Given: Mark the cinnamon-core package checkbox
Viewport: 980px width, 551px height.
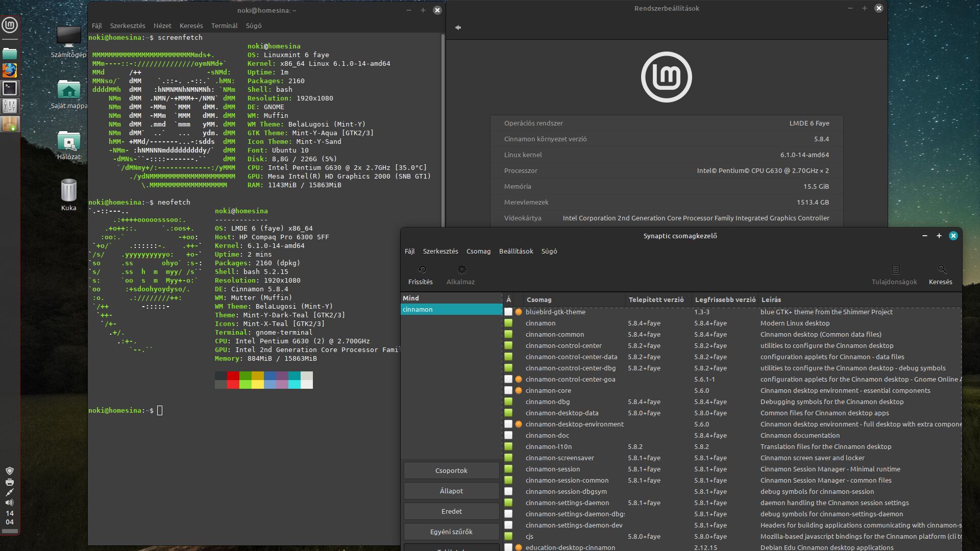Looking at the screenshot, I should pyautogui.click(x=508, y=390).
